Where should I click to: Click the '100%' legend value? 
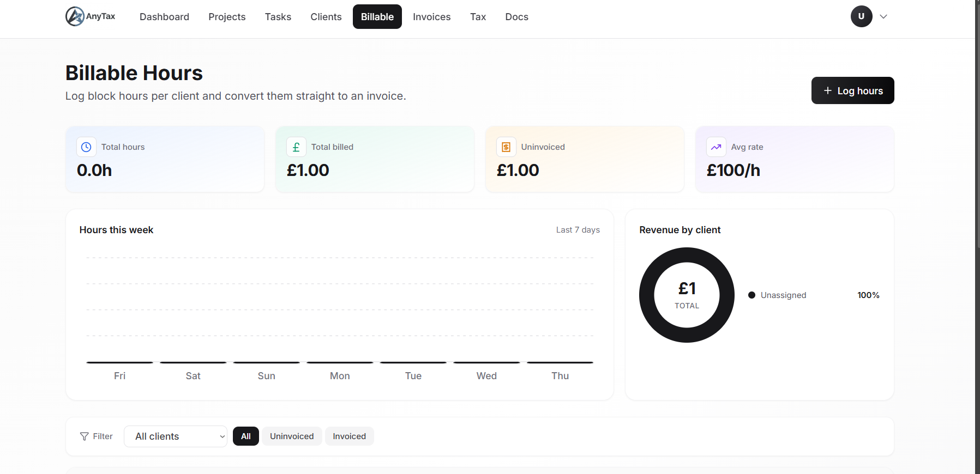tap(868, 295)
